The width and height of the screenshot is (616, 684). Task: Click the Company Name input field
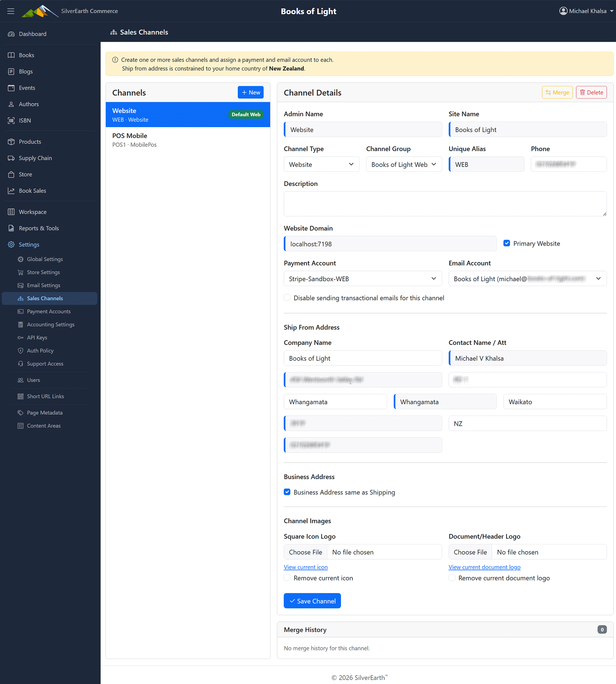(x=363, y=358)
